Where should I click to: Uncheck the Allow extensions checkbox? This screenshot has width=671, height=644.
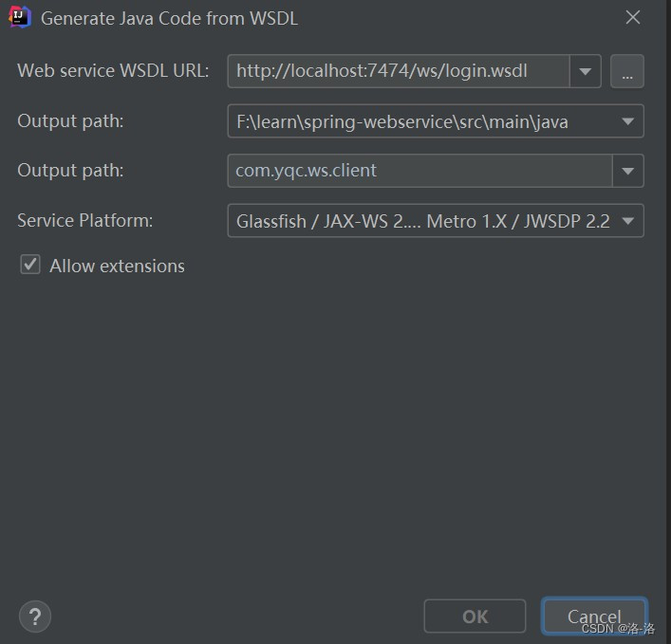(x=30, y=265)
